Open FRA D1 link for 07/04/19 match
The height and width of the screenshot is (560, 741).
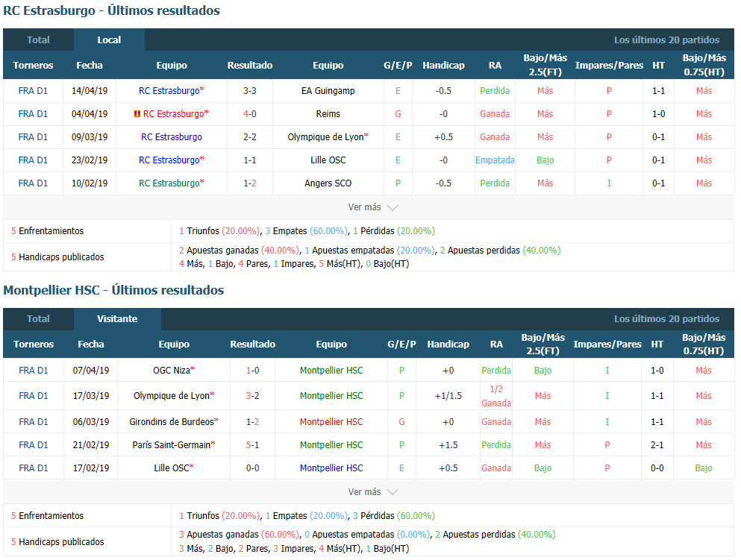tap(34, 371)
